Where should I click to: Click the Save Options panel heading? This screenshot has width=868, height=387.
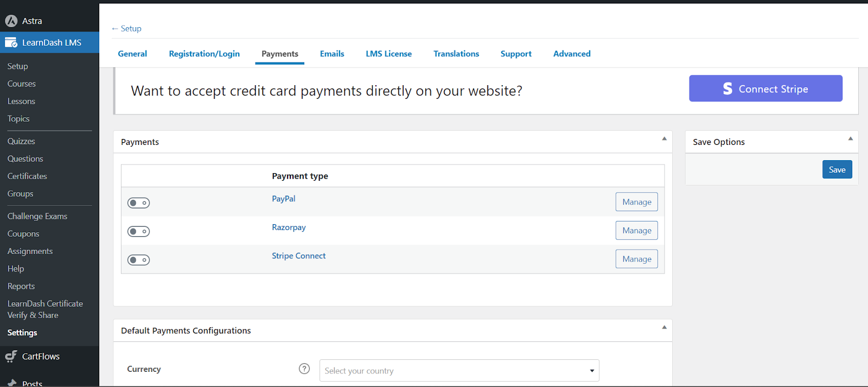[719, 142]
